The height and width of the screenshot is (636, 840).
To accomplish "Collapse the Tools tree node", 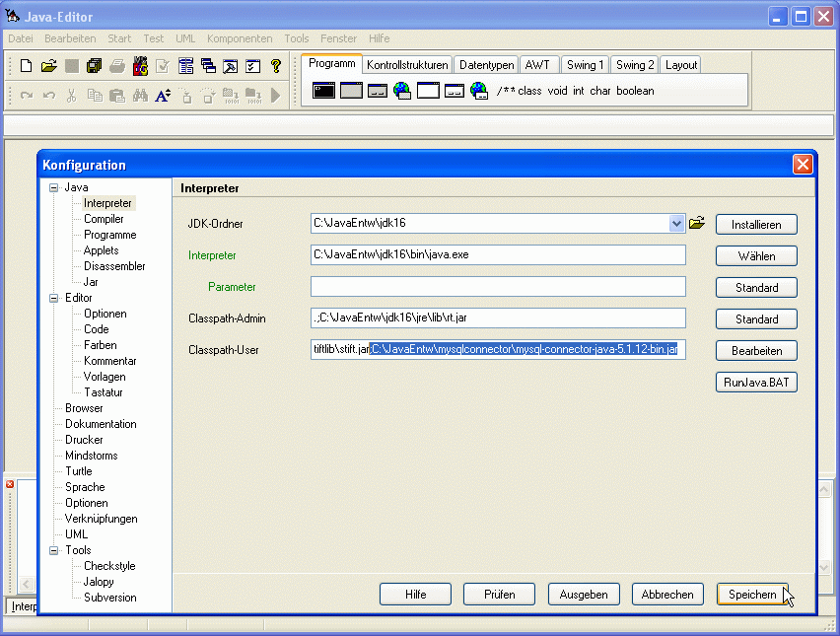I will click(54, 550).
